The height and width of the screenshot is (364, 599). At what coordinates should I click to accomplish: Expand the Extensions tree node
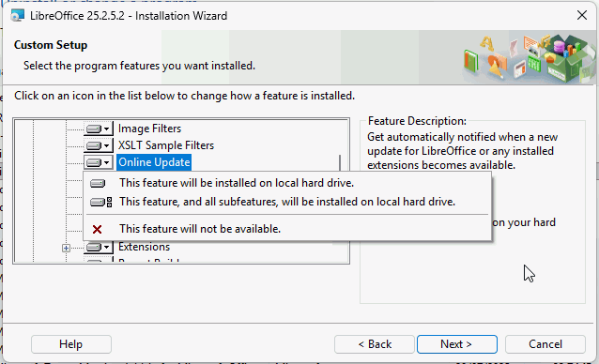click(66, 248)
